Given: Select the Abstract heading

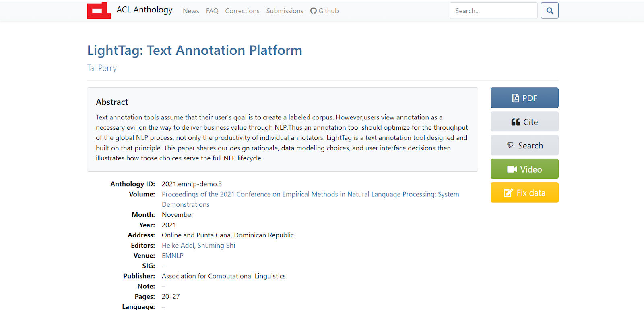Looking at the screenshot, I should pos(112,102).
